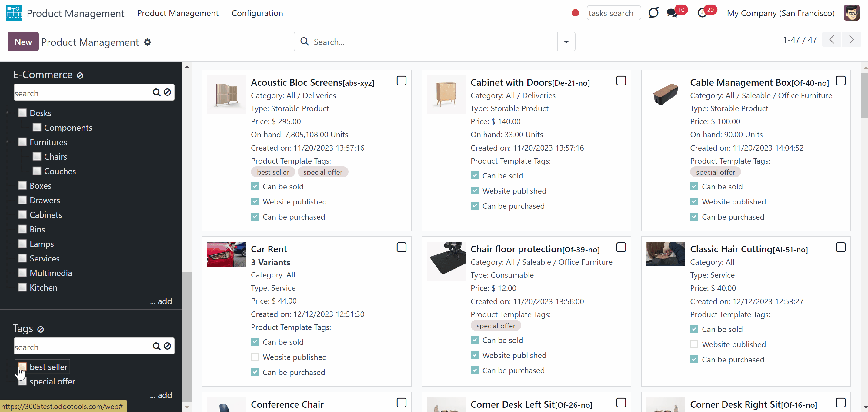The image size is (868, 412).
Task: Collapse the Desks tree node
Action: [x=7, y=113]
